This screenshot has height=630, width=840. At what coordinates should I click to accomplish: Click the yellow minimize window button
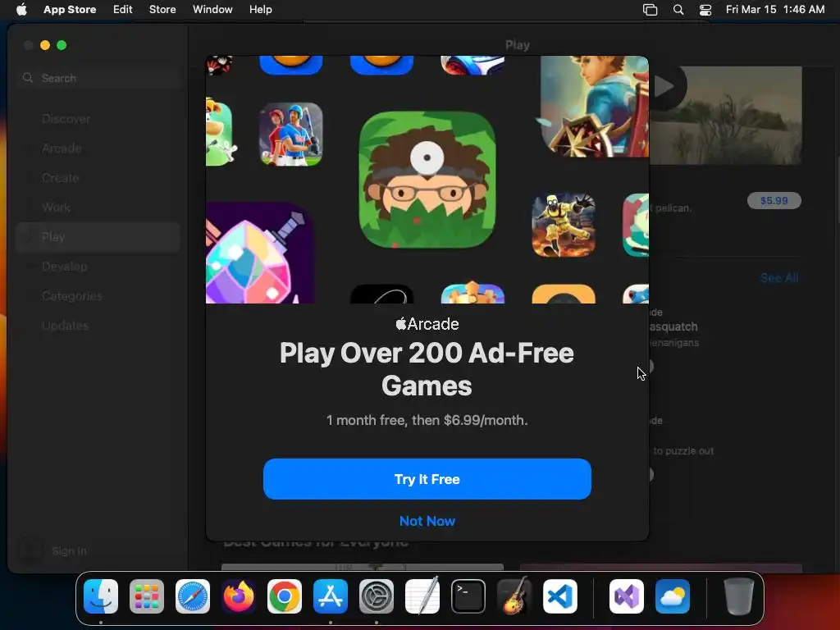pos(45,46)
